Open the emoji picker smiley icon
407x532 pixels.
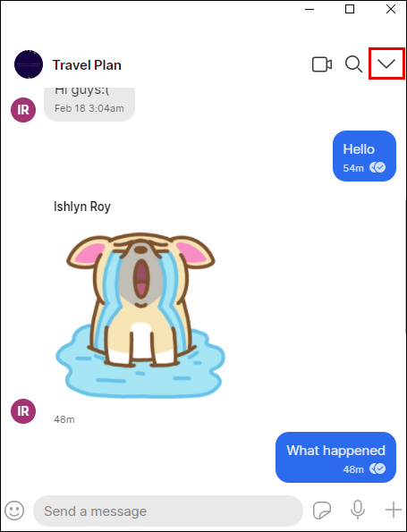[14, 511]
